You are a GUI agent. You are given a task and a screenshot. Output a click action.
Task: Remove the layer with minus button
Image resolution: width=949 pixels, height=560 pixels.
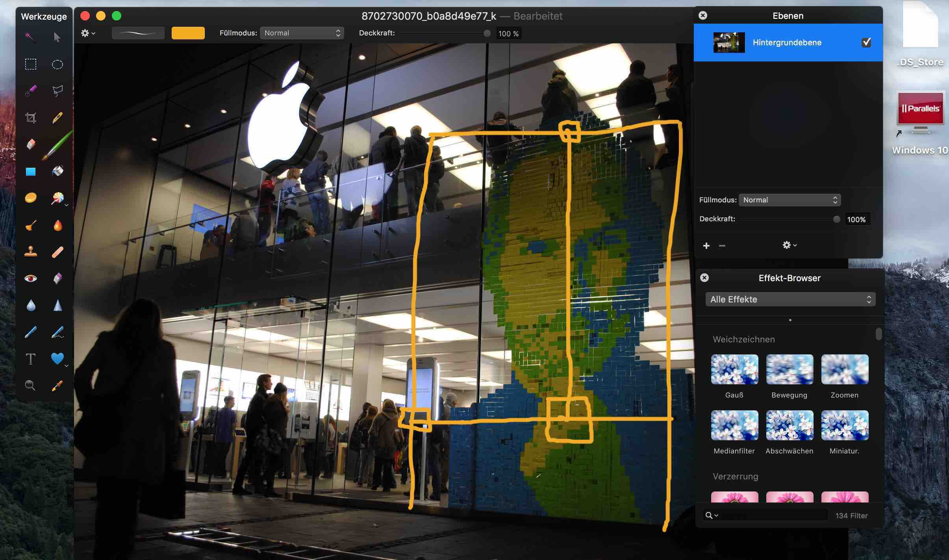point(722,246)
